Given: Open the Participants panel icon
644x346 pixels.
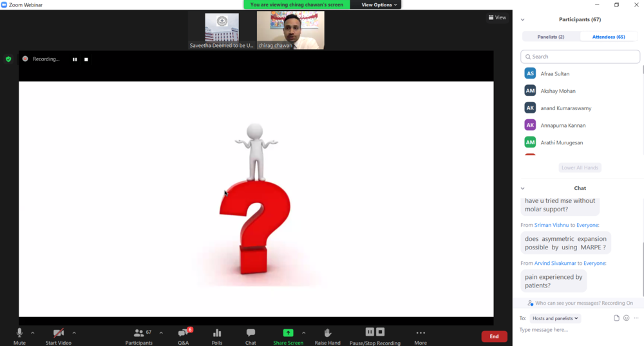Looking at the screenshot, I should (x=139, y=333).
